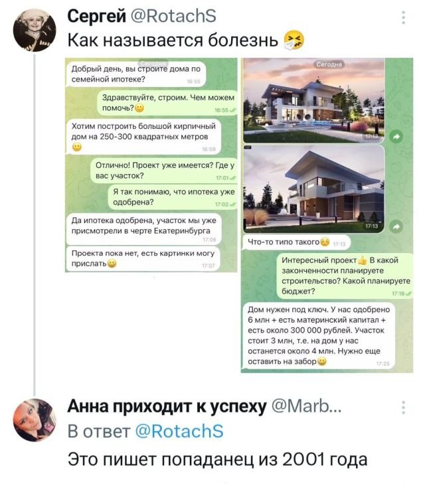Screen dimensions: 425x504
Task: Click Анна приходит к успеху display name
Action: tap(167, 406)
